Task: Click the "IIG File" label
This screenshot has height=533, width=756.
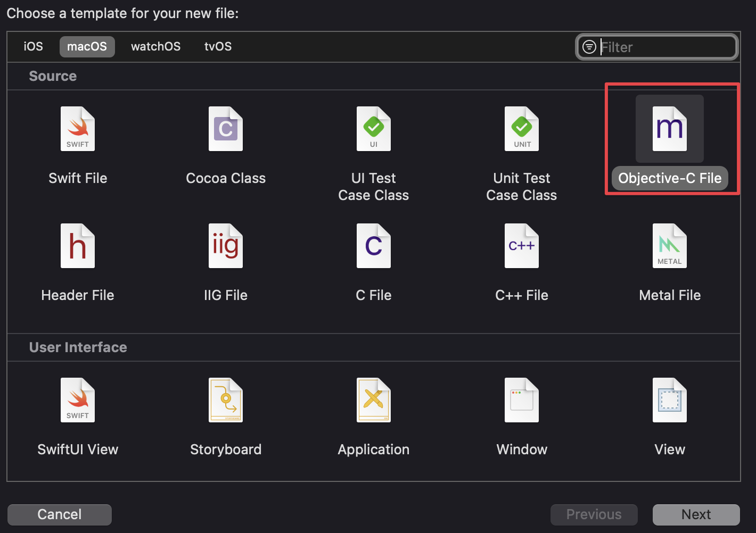Action: (226, 295)
